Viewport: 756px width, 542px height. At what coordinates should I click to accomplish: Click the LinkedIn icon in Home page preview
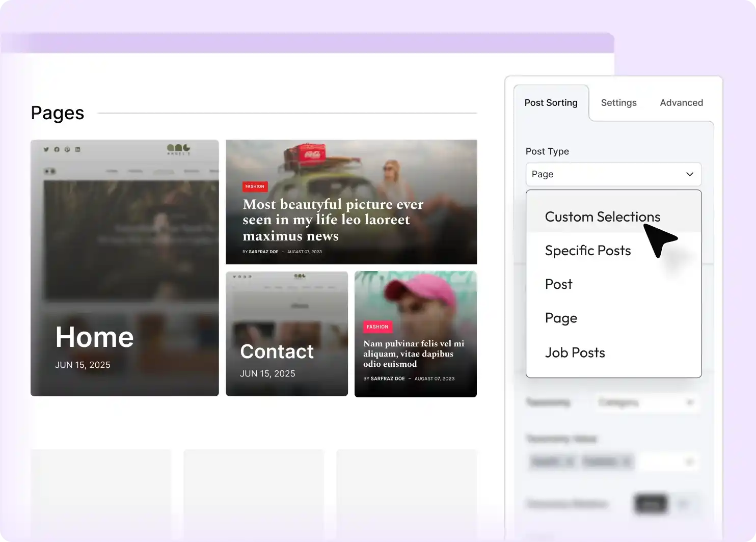(77, 149)
